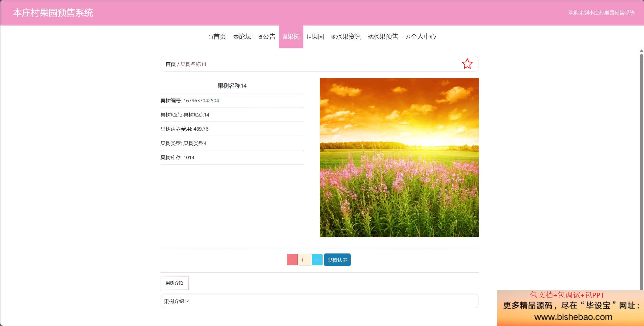Go to the 论坛 forum tab
This screenshot has height=326, width=644.
(242, 37)
